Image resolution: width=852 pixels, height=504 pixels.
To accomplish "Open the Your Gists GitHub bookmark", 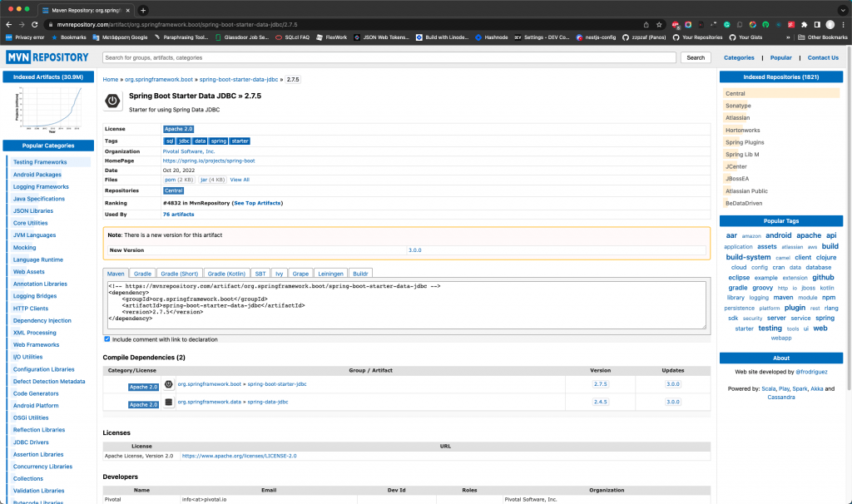I will tap(745, 37).
